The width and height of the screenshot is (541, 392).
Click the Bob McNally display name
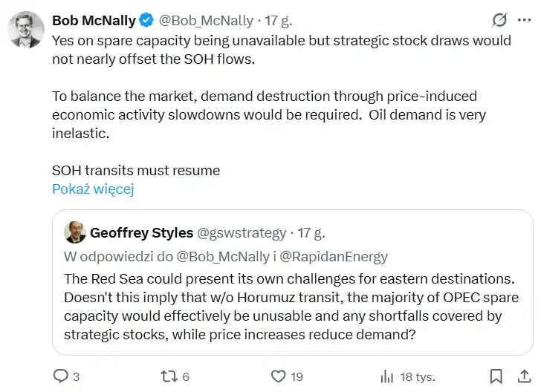click(x=94, y=21)
